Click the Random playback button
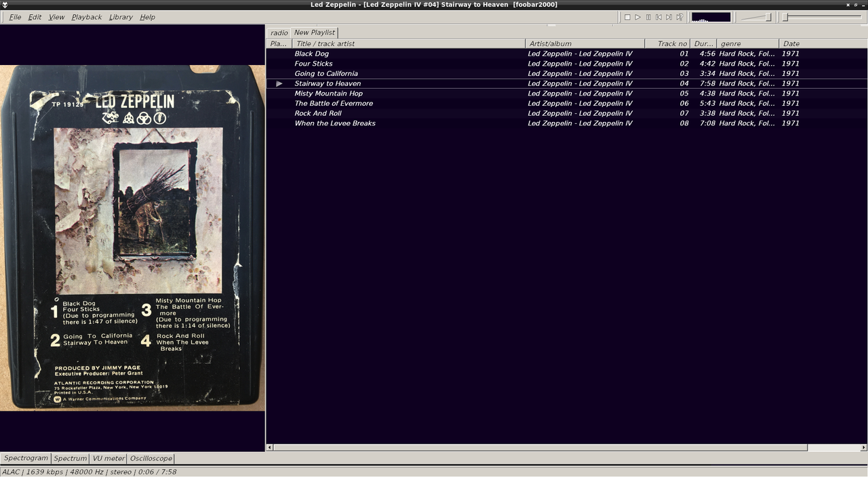The width and height of the screenshot is (868, 477). [679, 17]
